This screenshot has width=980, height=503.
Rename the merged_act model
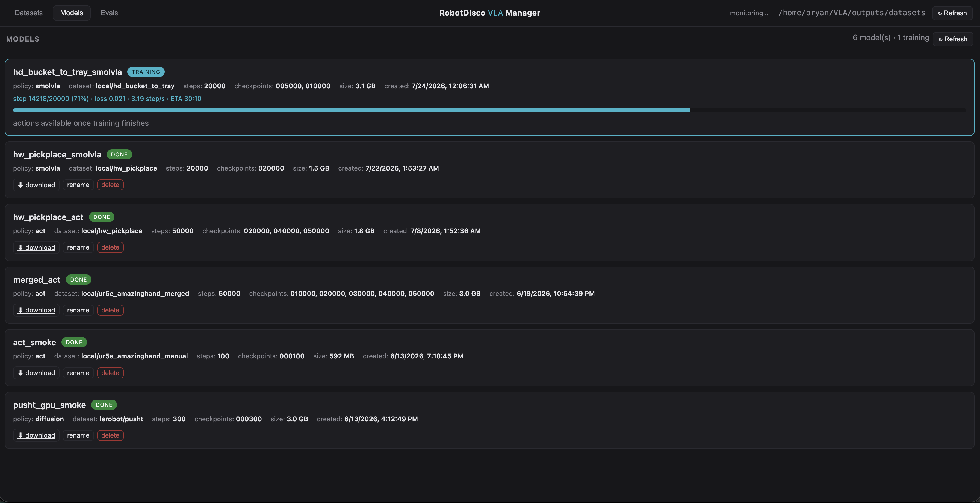click(78, 310)
